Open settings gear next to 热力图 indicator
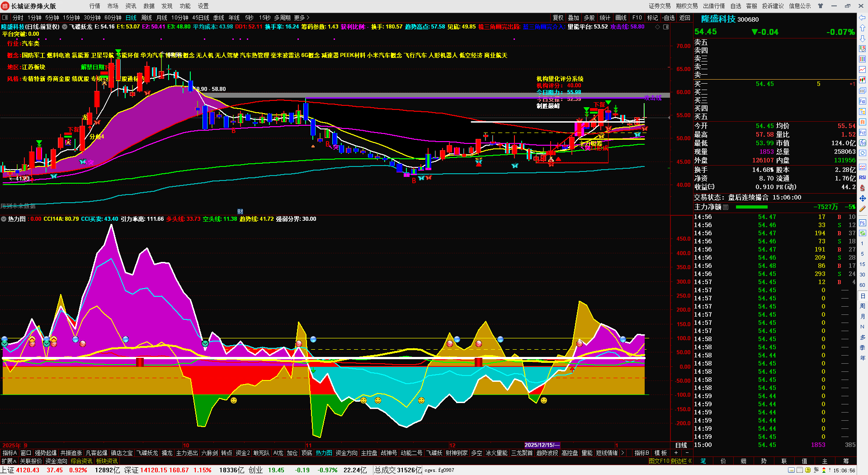The height and width of the screenshot is (475, 868). [4, 219]
